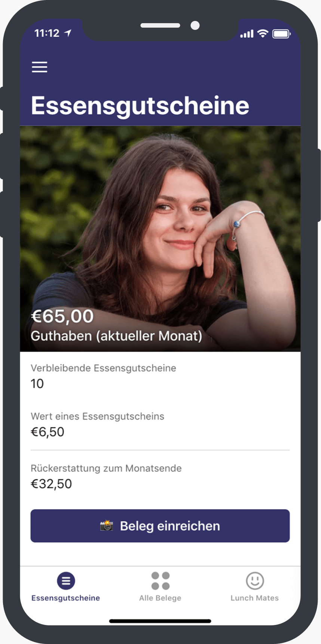Switch to the Lunch Mates tab label

(254, 598)
